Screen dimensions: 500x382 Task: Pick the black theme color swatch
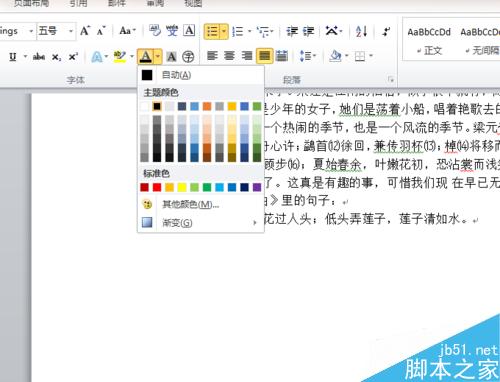157,106
